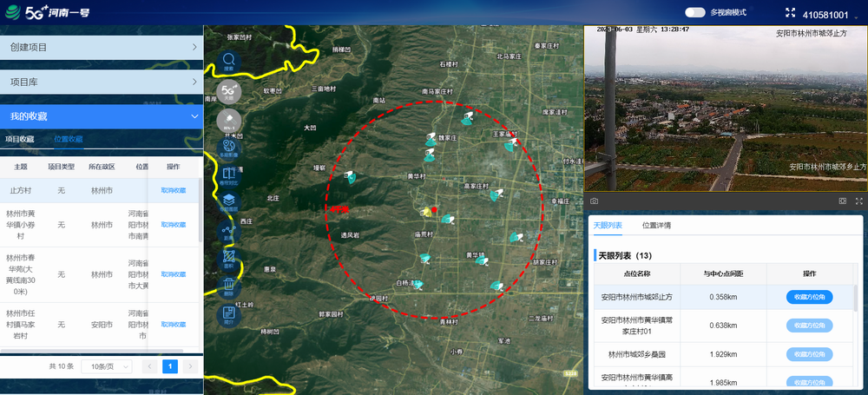Take a snapshot with the camera icon
This screenshot has width=868, height=395.
pyautogui.click(x=594, y=201)
